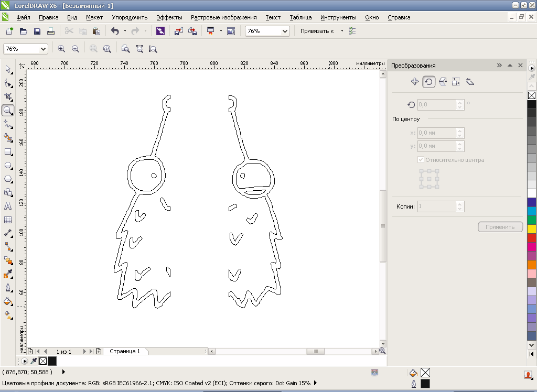Collapse the Преобразования docker double arrow
The height and width of the screenshot is (392, 537).
(499, 66)
